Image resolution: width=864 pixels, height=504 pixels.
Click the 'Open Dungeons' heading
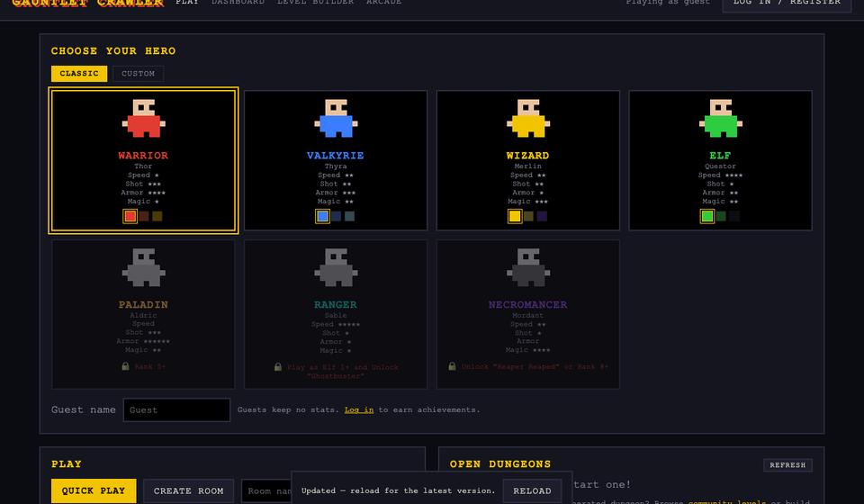[500, 463]
